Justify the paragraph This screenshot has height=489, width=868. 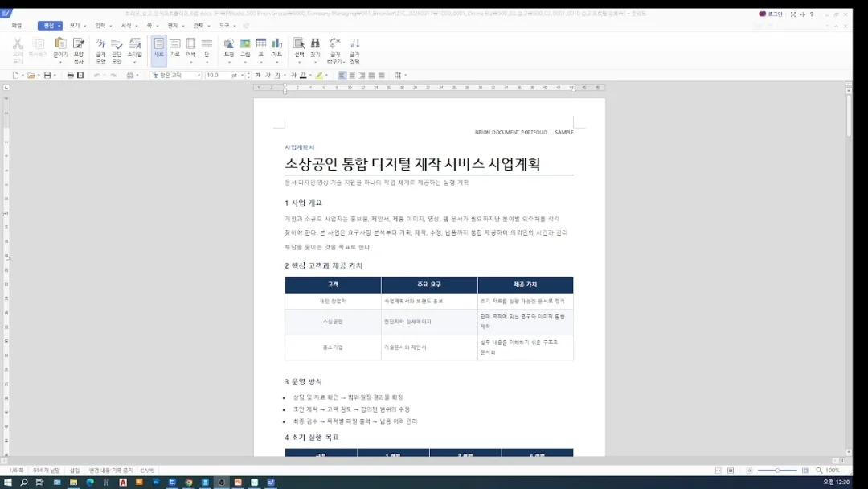click(x=371, y=76)
